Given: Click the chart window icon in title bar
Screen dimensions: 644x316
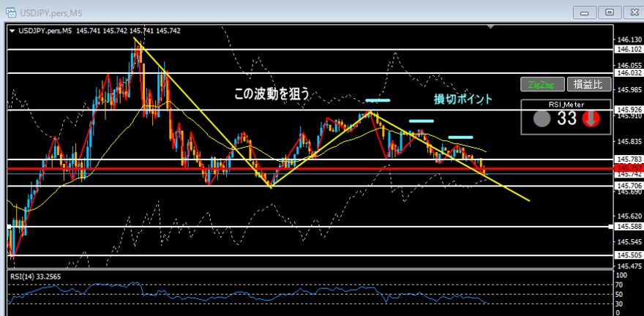Looking at the screenshot, I should point(10,12).
